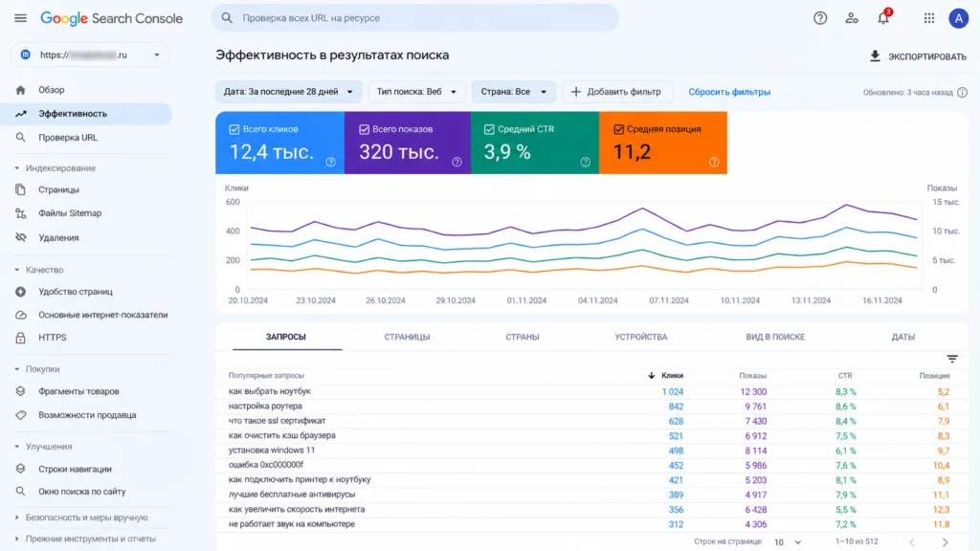Collapse the Индексирование section
This screenshot has width=980, height=551.
pos(17,168)
